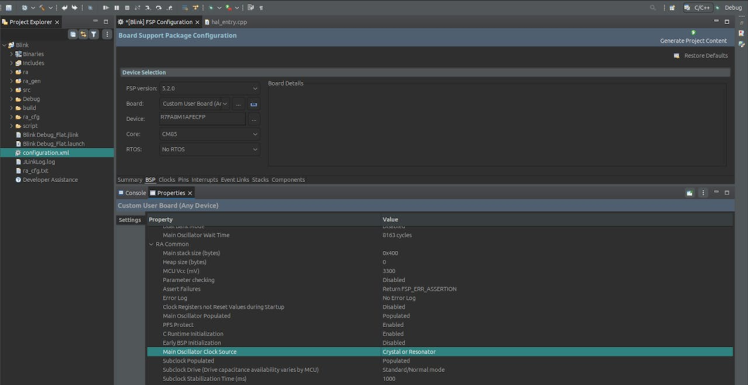Open dropdown arrow next to build hammer
The width and height of the screenshot is (748, 385).
[50, 8]
